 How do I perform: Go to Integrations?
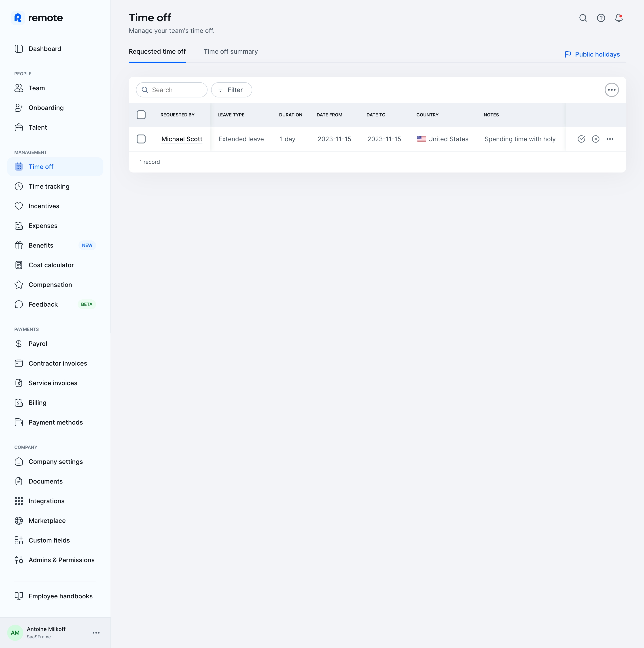pos(55,501)
